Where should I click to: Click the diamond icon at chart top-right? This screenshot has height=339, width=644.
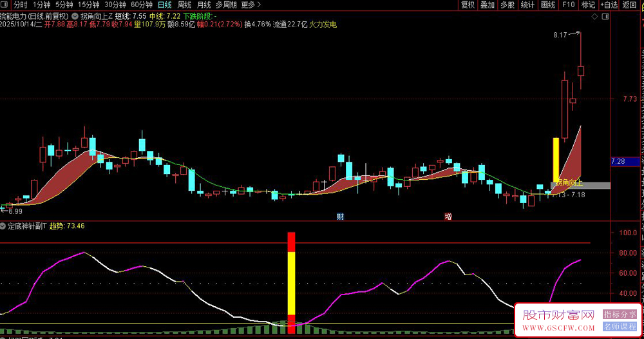coord(594,17)
